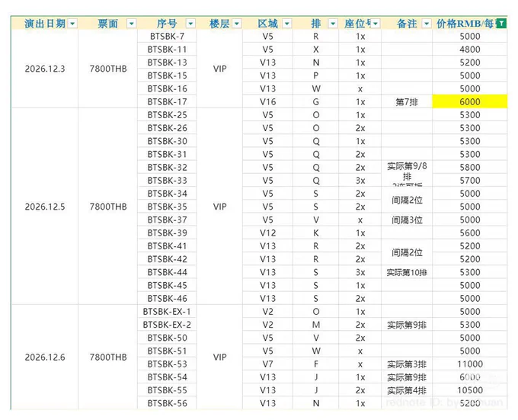Click V16 in the 区域 column
This screenshot has width=518, height=420.
coord(267,102)
